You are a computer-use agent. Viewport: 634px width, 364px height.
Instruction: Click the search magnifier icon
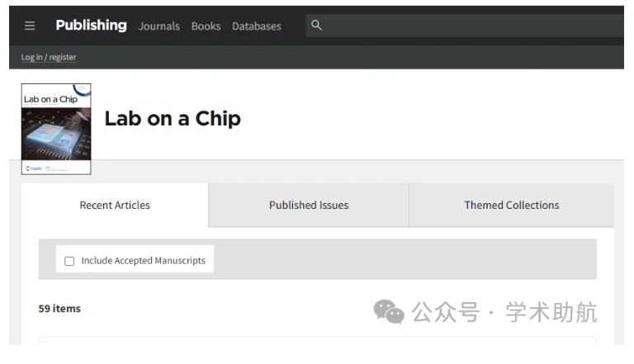[x=317, y=25]
